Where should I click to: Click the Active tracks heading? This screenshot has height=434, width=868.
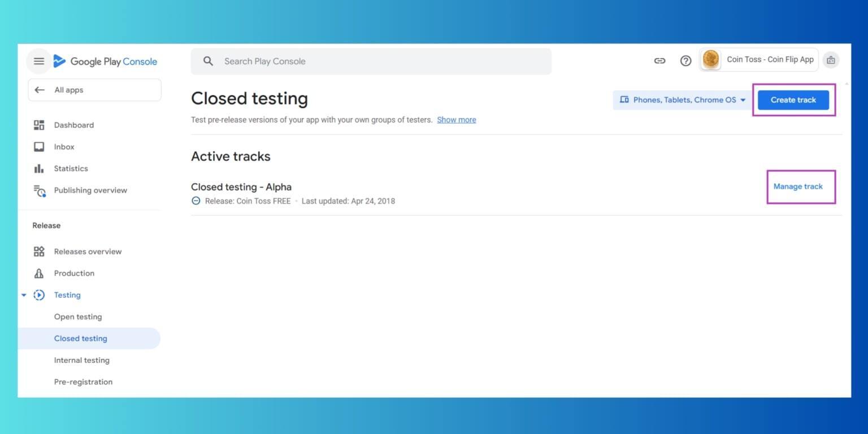coord(231,157)
